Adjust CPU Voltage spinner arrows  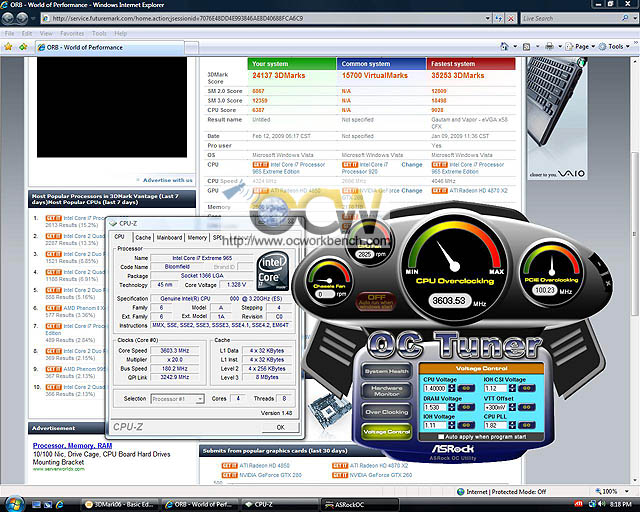(x=451, y=388)
